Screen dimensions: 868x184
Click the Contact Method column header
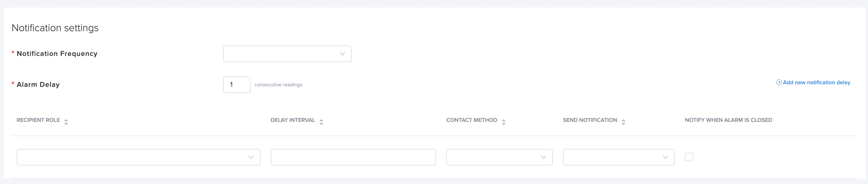(x=472, y=120)
